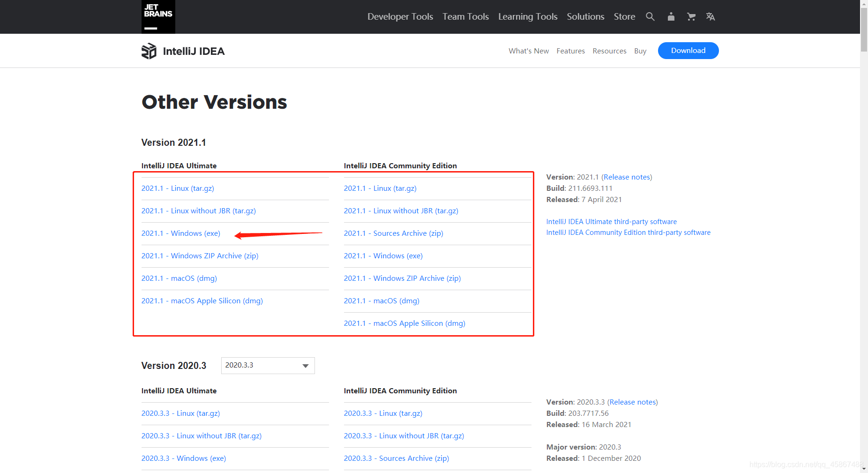The height and width of the screenshot is (473, 868).
Task: Open the Team Tools menu
Action: 466,16
